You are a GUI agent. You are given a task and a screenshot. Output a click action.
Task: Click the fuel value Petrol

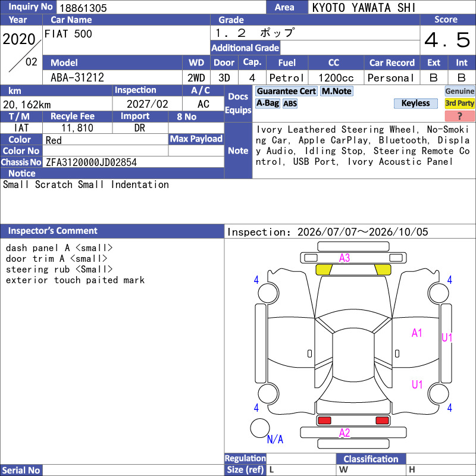pos(287,78)
